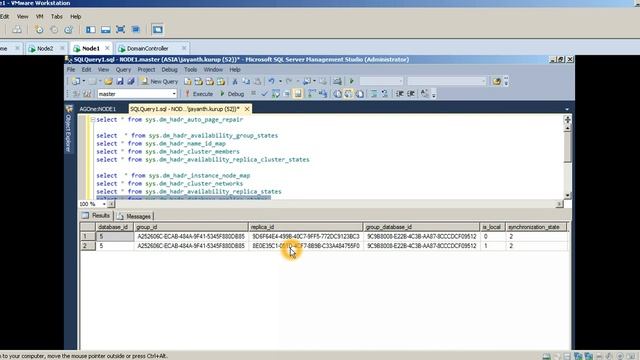Switch output to Results to Text
Image resolution: width=640 pixels, height=360 pixels.
click(338, 94)
